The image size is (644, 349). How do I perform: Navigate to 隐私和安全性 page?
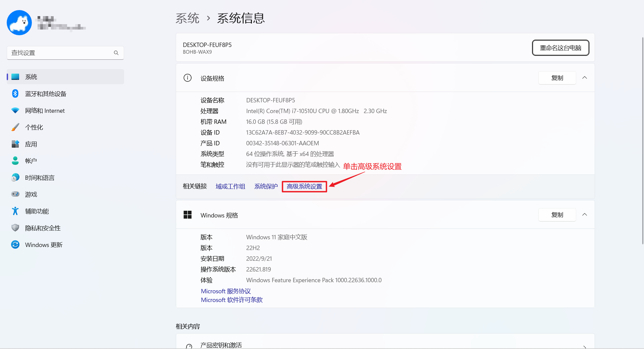(65, 228)
